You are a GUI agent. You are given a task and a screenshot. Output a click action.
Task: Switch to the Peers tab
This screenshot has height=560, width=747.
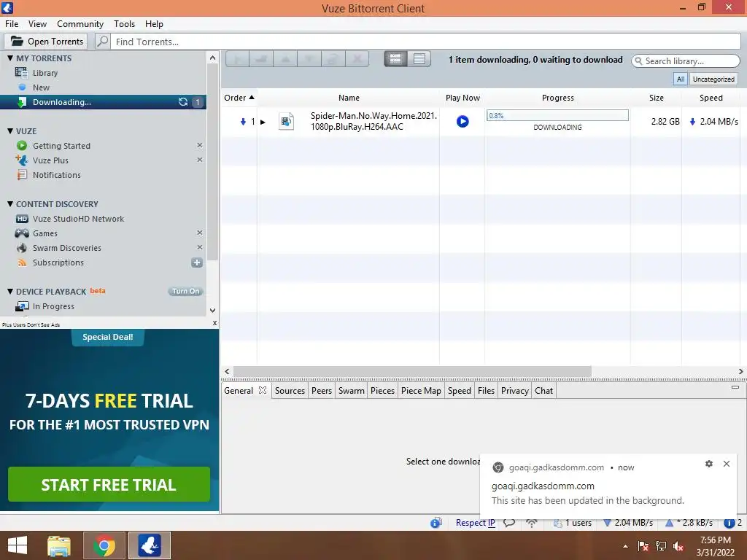point(322,391)
